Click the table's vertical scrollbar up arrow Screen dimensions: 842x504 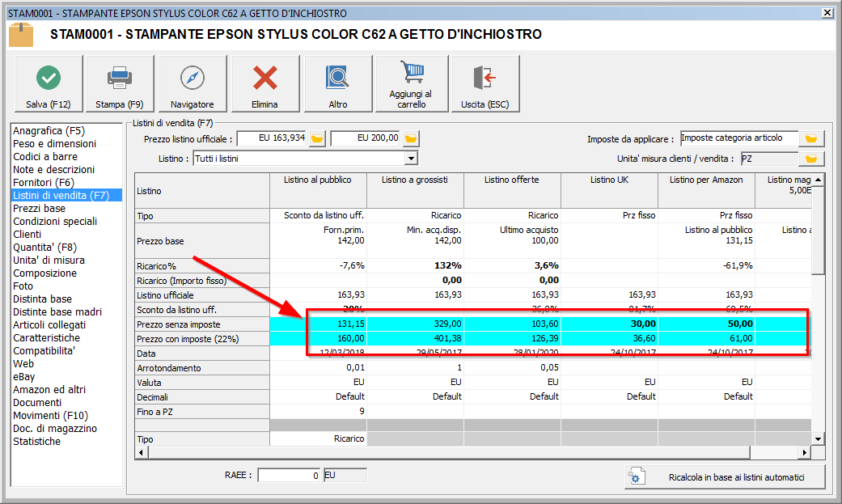click(x=818, y=180)
